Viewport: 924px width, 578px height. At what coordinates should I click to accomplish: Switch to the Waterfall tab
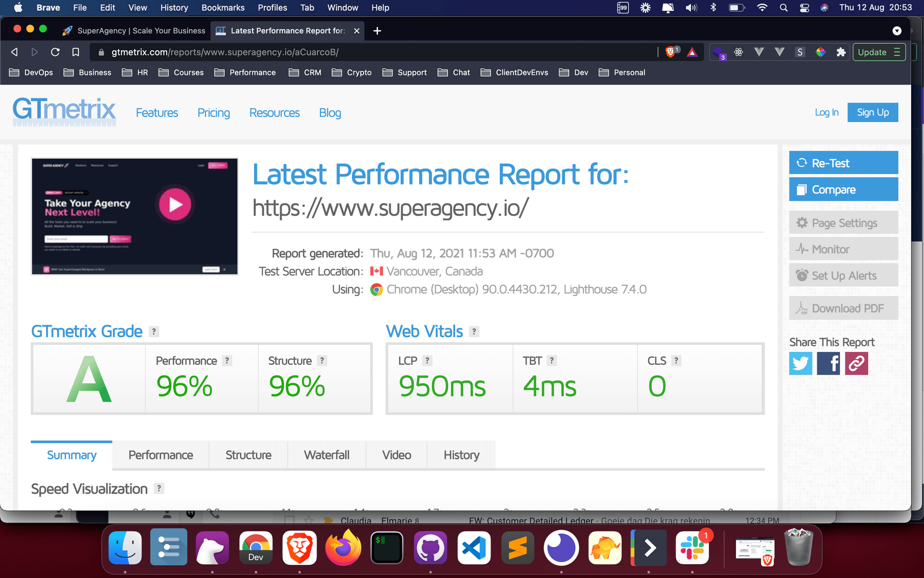pos(327,455)
